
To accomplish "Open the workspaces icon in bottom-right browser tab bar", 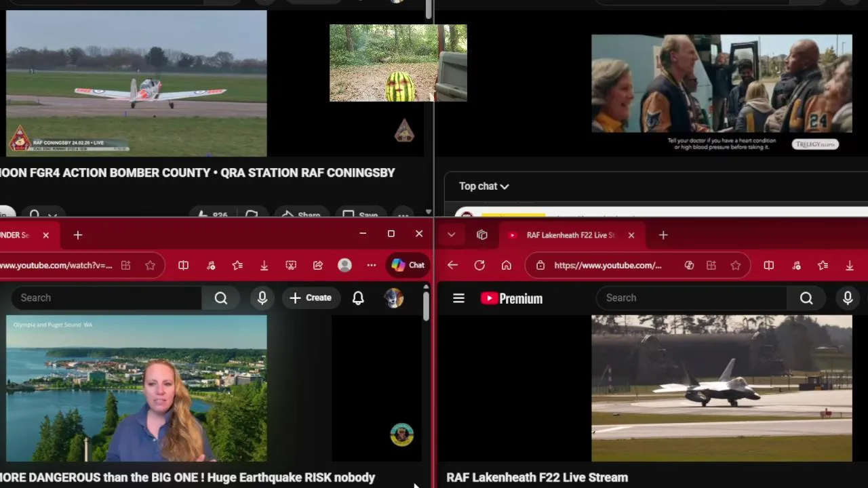I will (x=482, y=235).
